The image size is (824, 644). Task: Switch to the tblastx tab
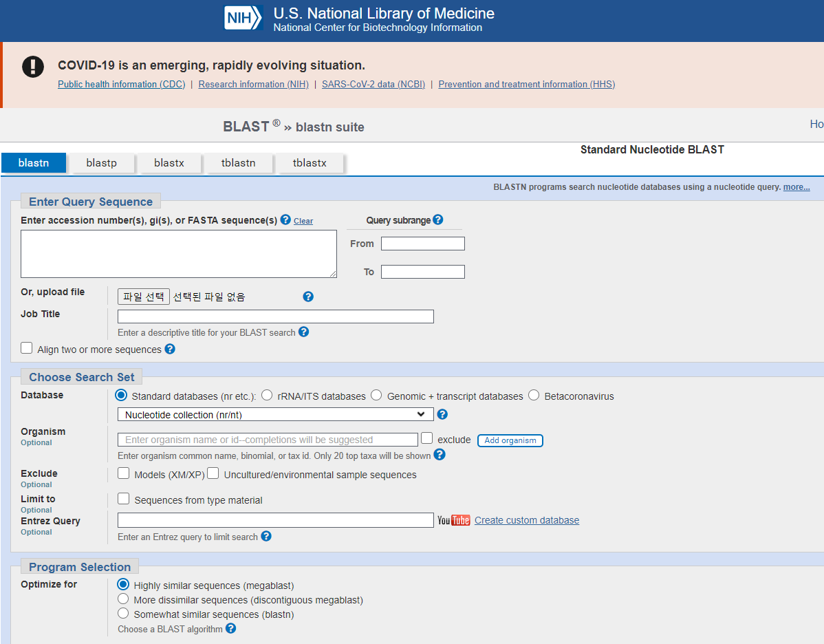pos(310,163)
